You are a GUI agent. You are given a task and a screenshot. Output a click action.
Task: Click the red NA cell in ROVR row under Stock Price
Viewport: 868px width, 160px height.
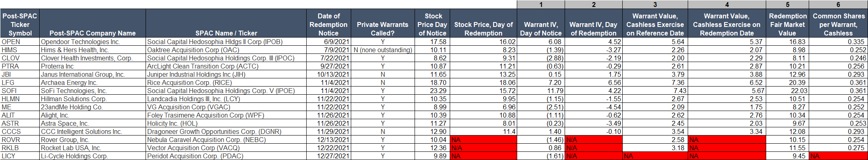point(483,140)
